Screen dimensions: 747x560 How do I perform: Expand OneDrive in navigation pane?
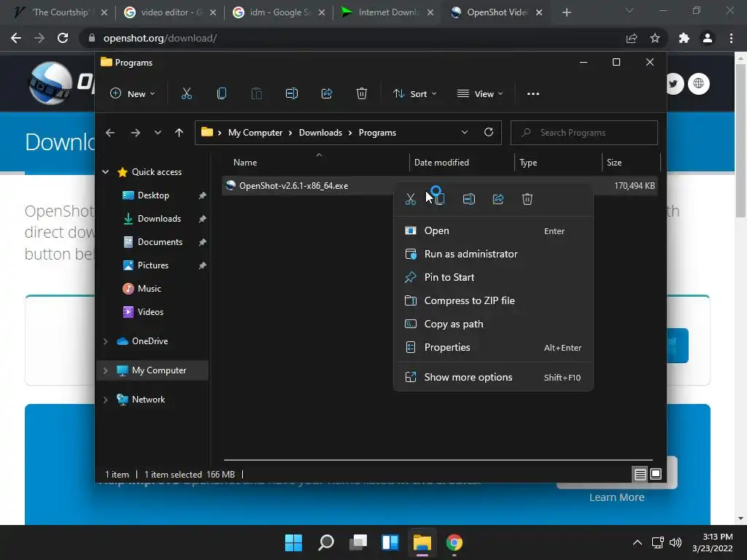105,341
